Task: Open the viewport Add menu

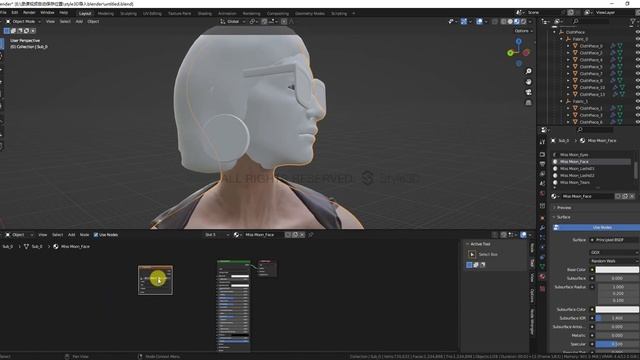Action: click(x=79, y=21)
